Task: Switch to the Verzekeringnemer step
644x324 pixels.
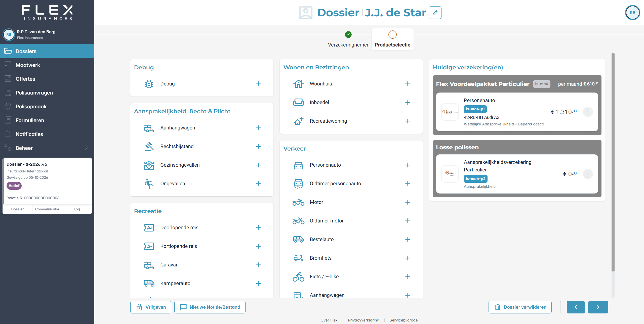Action: click(x=348, y=39)
